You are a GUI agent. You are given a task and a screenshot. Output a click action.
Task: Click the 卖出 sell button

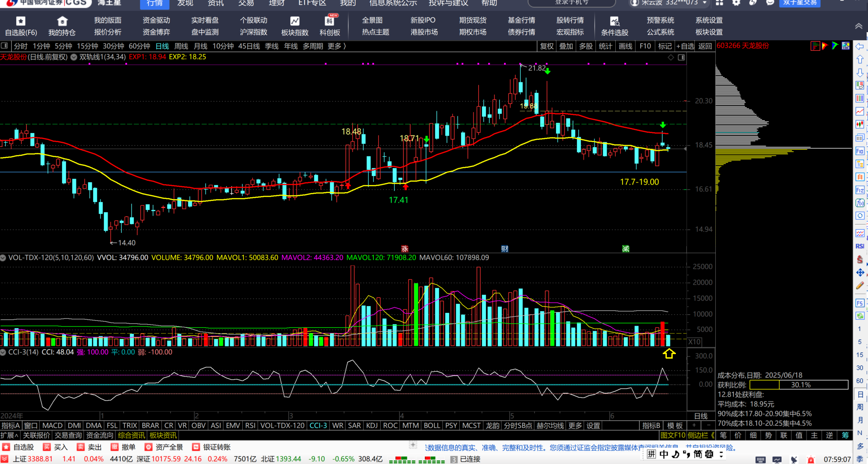click(x=90, y=447)
